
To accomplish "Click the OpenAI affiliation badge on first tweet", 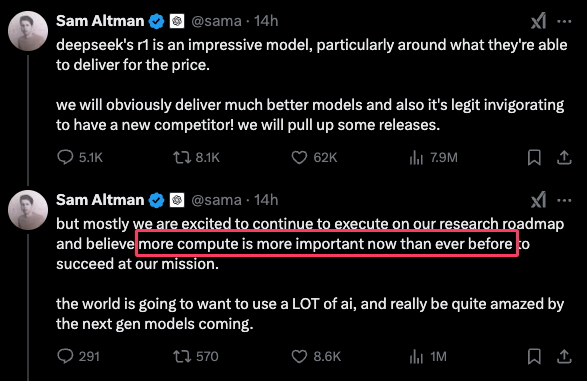I will tap(177, 21).
